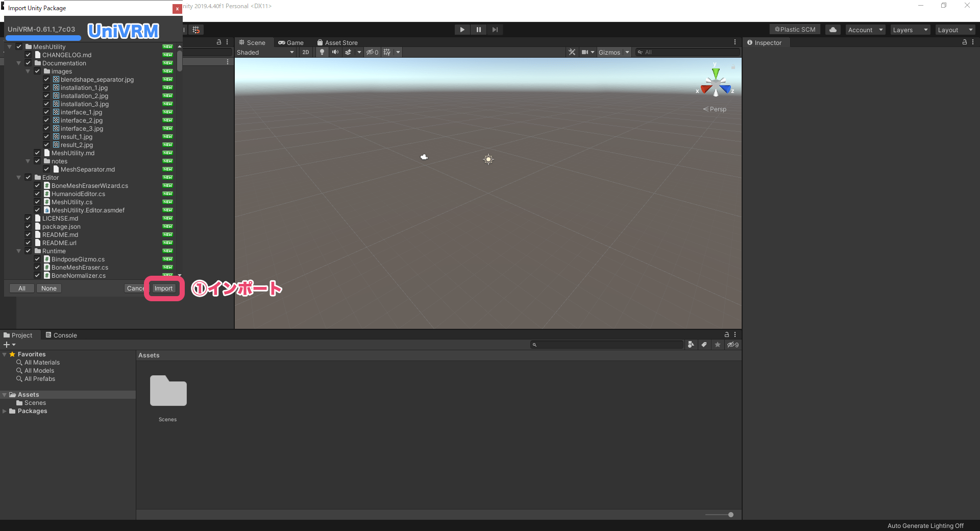The image size is (980, 531).
Task: Toggle scene view lighting bulb icon
Action: (322, 52)
